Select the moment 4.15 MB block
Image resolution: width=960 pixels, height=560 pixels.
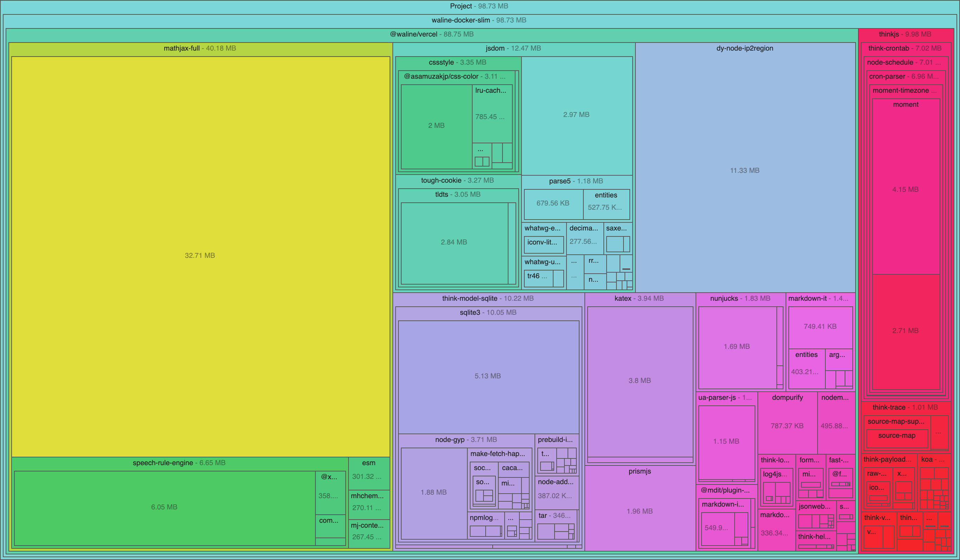pyautogui.click(x=905, y=189)
